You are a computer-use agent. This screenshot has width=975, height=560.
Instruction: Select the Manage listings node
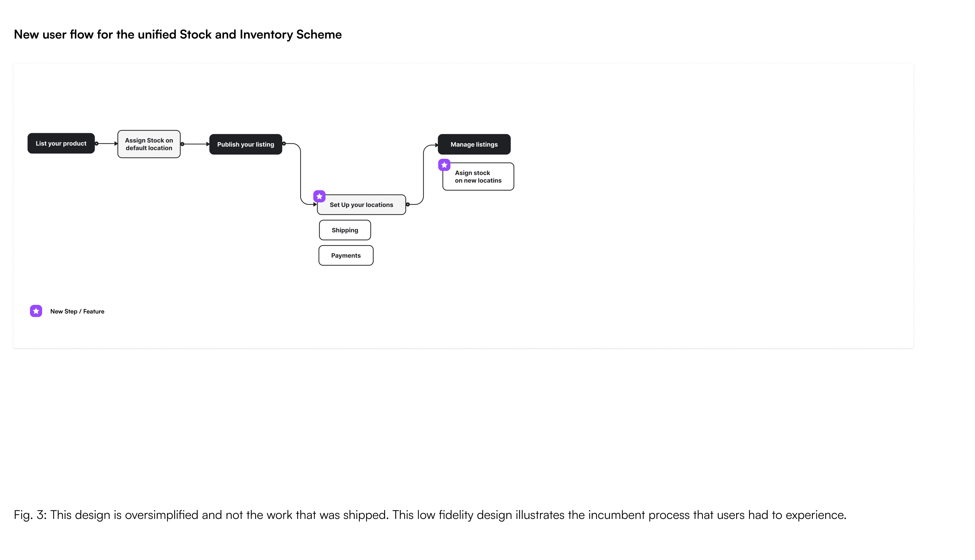[474, 145]
